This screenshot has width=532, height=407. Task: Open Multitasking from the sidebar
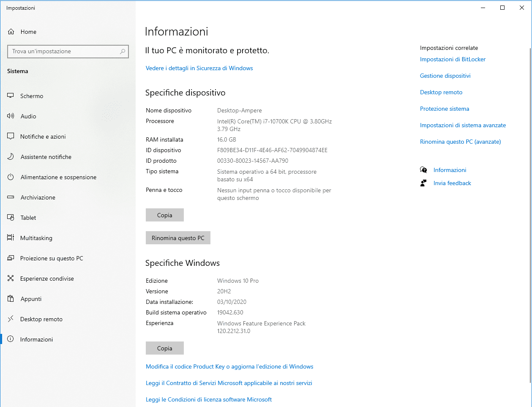tap(36, 238)
